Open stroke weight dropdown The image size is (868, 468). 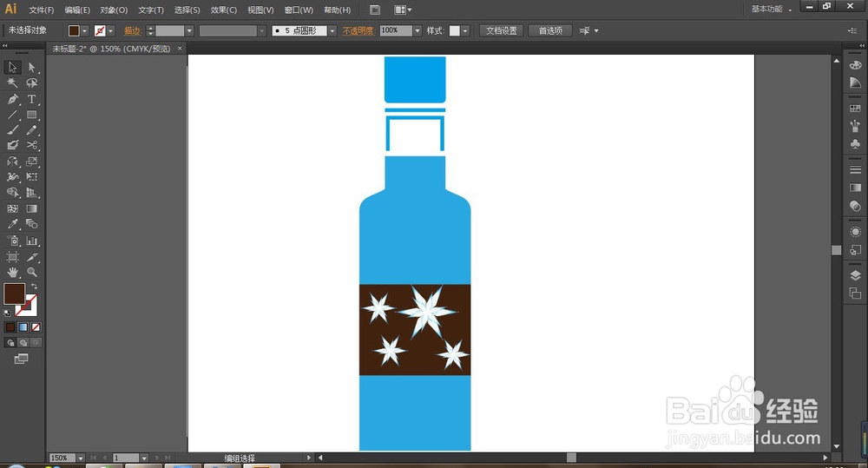tap(189, 31)
